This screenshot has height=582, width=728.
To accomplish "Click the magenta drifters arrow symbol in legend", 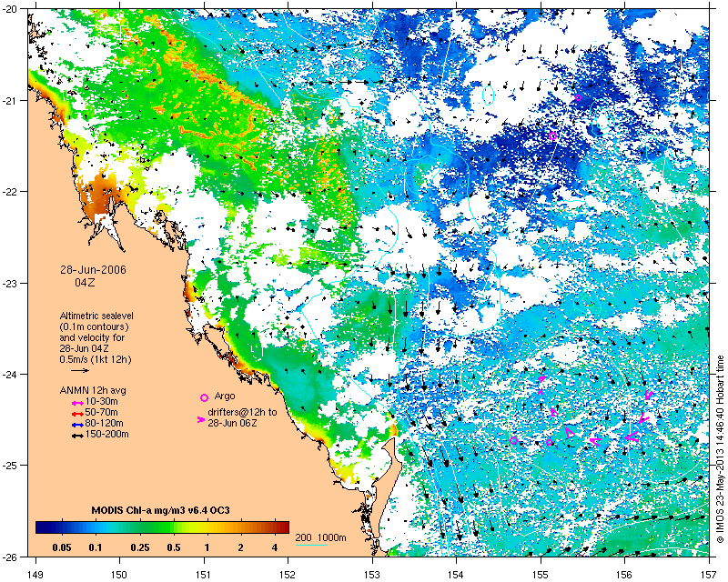I will (x=200, y=419).
